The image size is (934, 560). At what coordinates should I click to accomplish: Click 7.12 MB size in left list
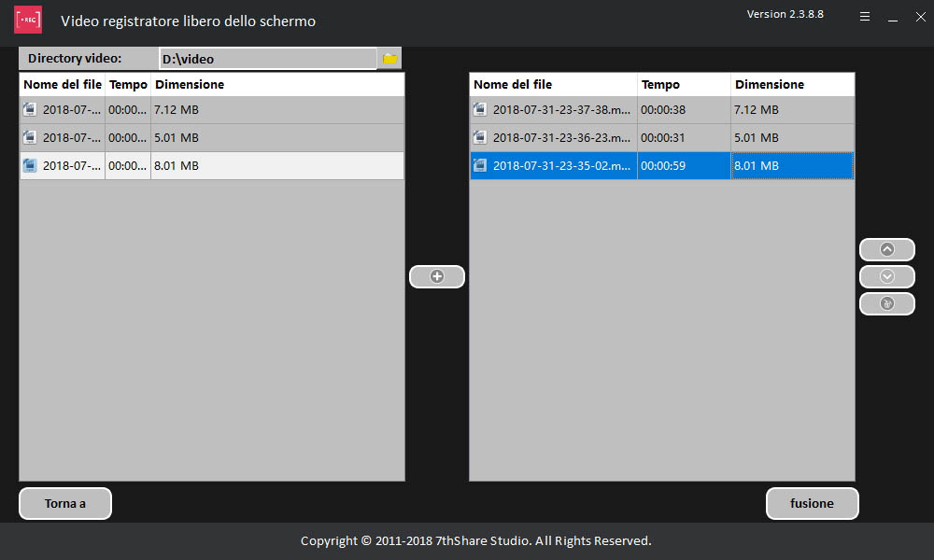pyautogui.click(x=177, y=109)
